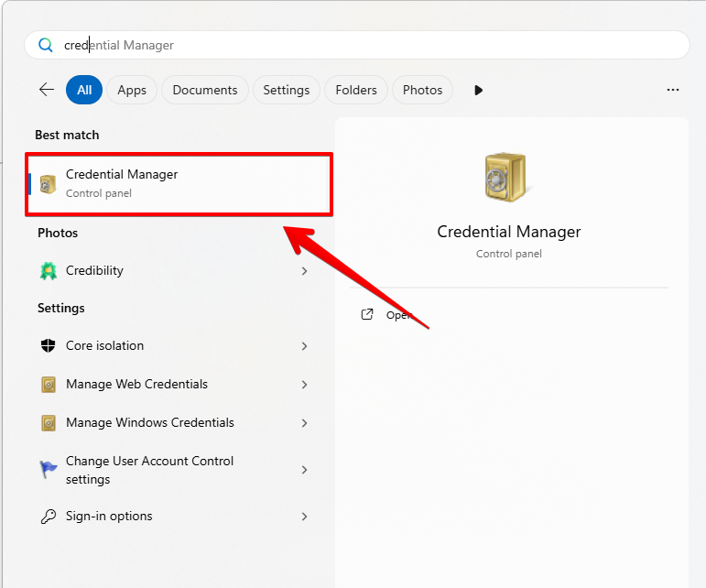Click the back arrow icon
Image resolution: width=706 pixels, height=588 pixels.
pos(47,90)
